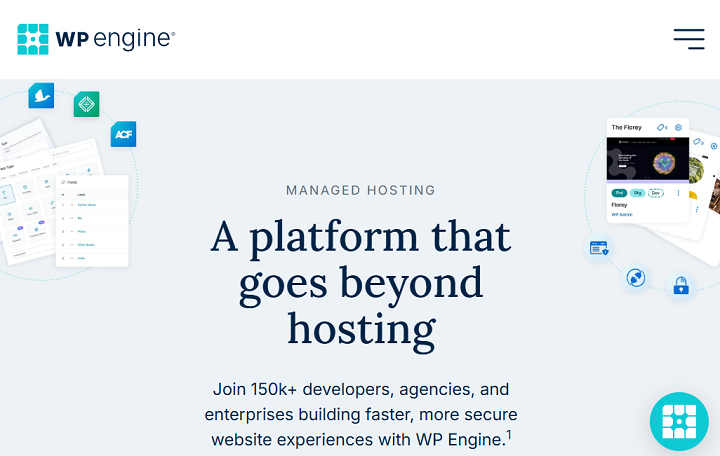Open the hamburger navigation menu

689,39
